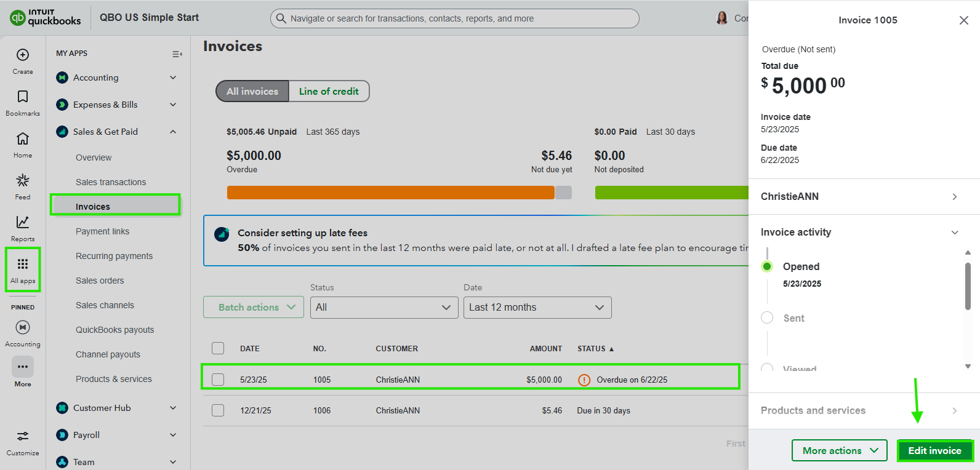Collapse the Invoice activity section
This screenshot has width=980, height=470.
[x=955, y=233]
